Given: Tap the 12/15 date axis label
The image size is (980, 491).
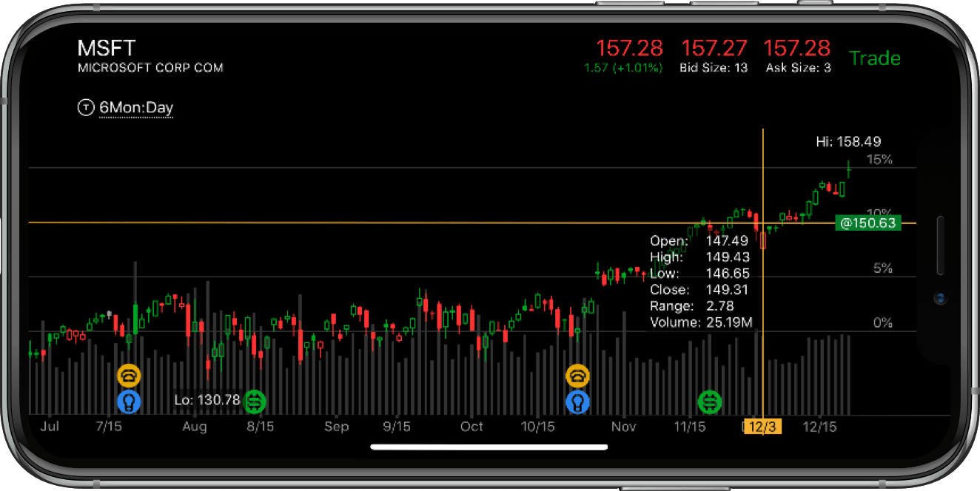Looking at the screenshot, I should (820, 427).
